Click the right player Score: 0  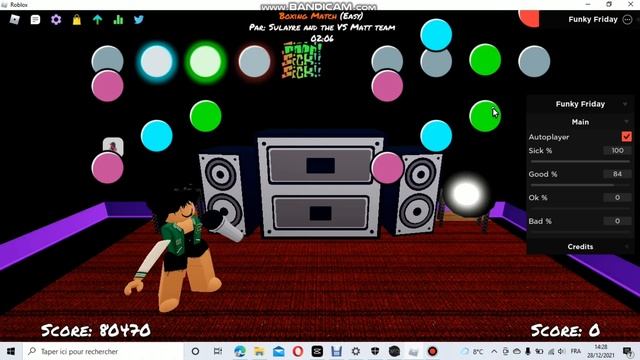click(565, 330)
